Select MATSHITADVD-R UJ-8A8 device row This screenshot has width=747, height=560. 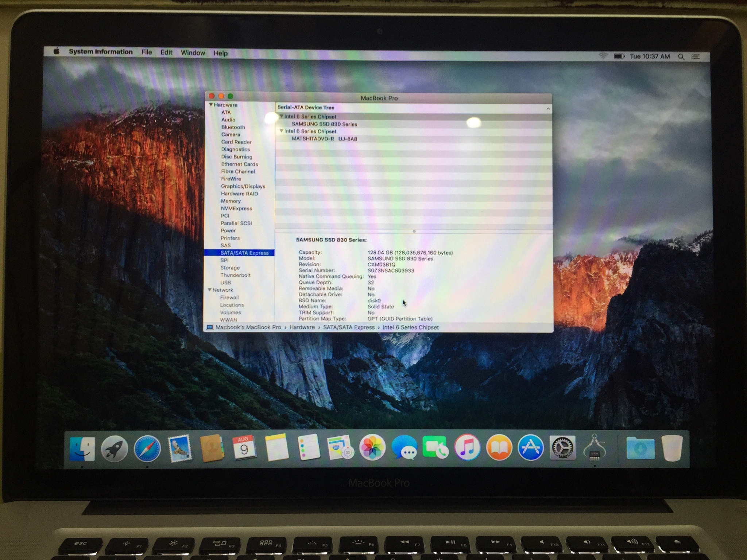pyautogui.click(x=414, y=139)
